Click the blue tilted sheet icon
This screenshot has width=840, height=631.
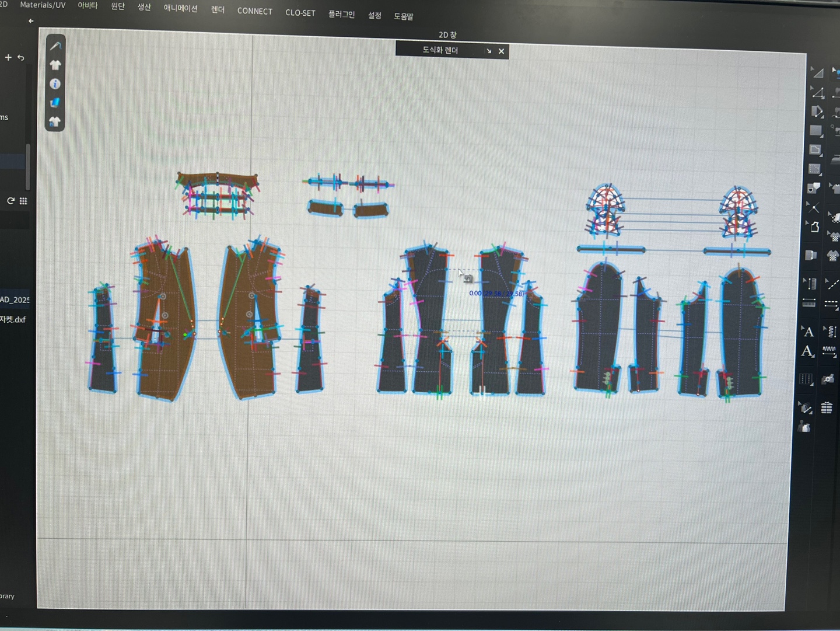click(x=55, y=103)
